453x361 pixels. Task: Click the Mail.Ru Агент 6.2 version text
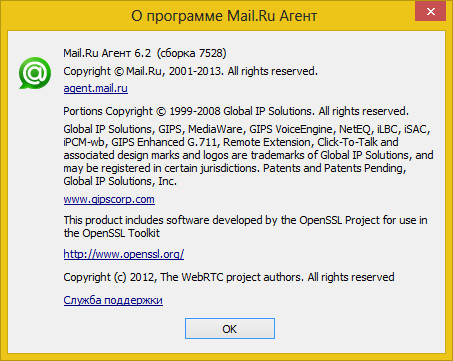point(107,53)
